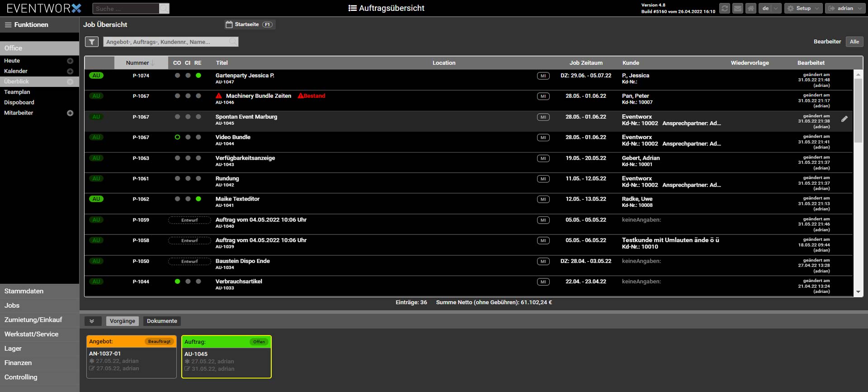Click the red Bestand warning label
868x392 pixels.
pyautogui.click(x=311, y=96)
